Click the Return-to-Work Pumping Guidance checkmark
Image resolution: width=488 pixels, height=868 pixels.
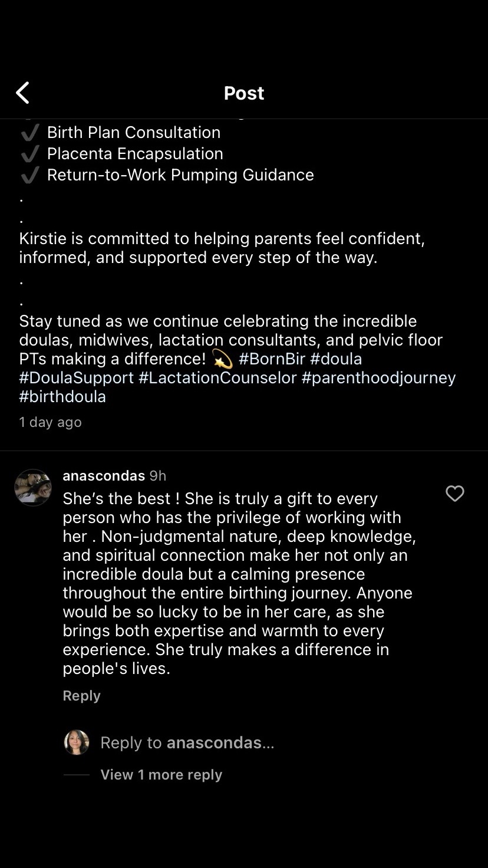(29, 175)
